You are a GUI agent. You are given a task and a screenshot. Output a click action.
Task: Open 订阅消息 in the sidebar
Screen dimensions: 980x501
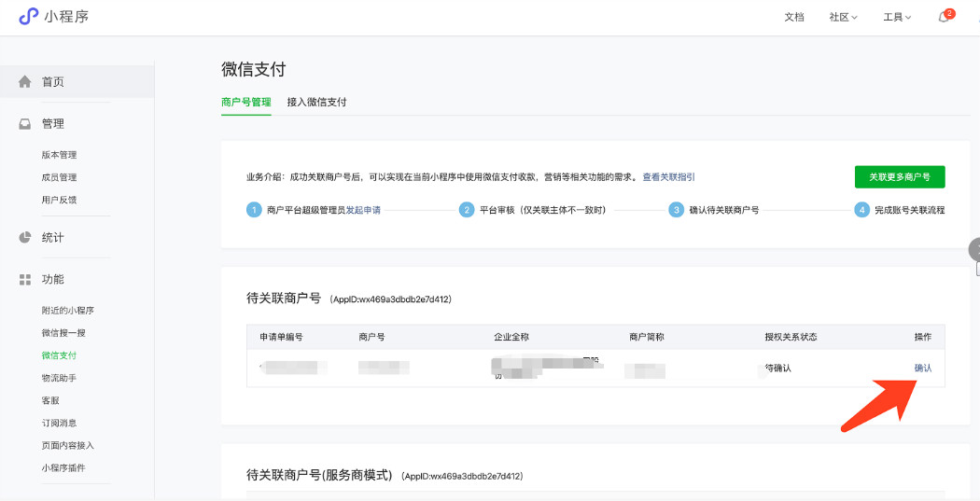pyautogui.click(x=60, y=423)
